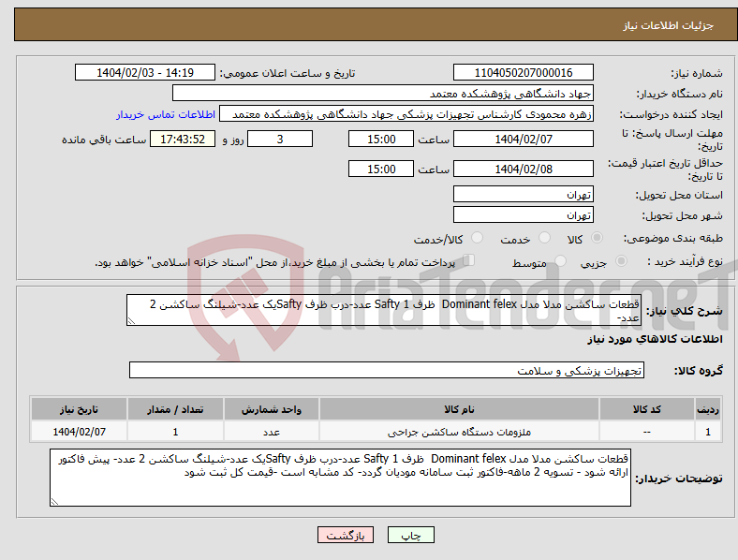Viewport: 738px width, 560px height.
Task: Click the کد کالا cell showing --
Action: [647, 432]
